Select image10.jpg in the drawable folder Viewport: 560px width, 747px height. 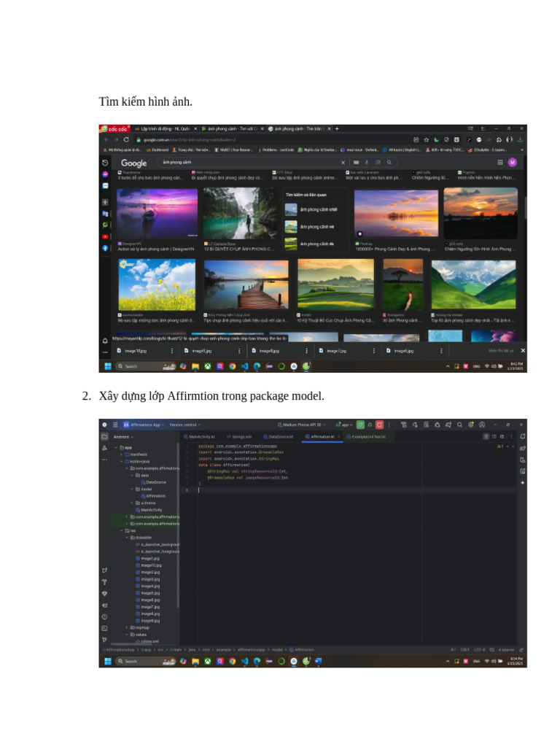(x=151, y=565)
